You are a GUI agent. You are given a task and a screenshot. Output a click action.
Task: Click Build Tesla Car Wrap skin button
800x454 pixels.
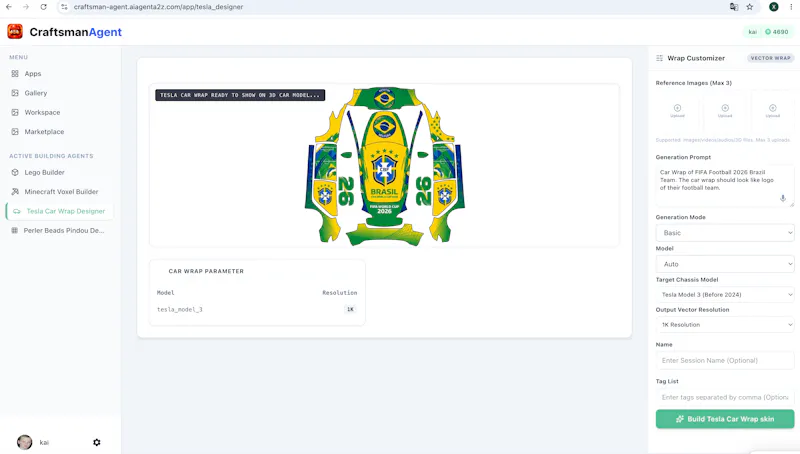(x=725, y=419)
